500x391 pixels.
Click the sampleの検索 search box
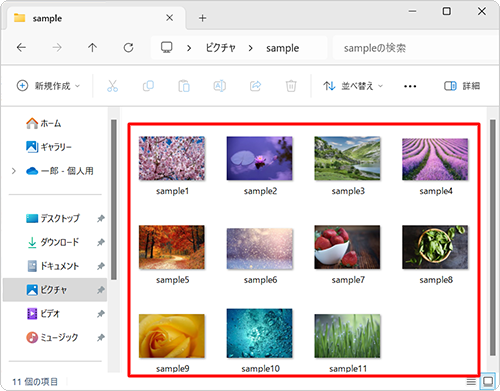pos(415,48)
